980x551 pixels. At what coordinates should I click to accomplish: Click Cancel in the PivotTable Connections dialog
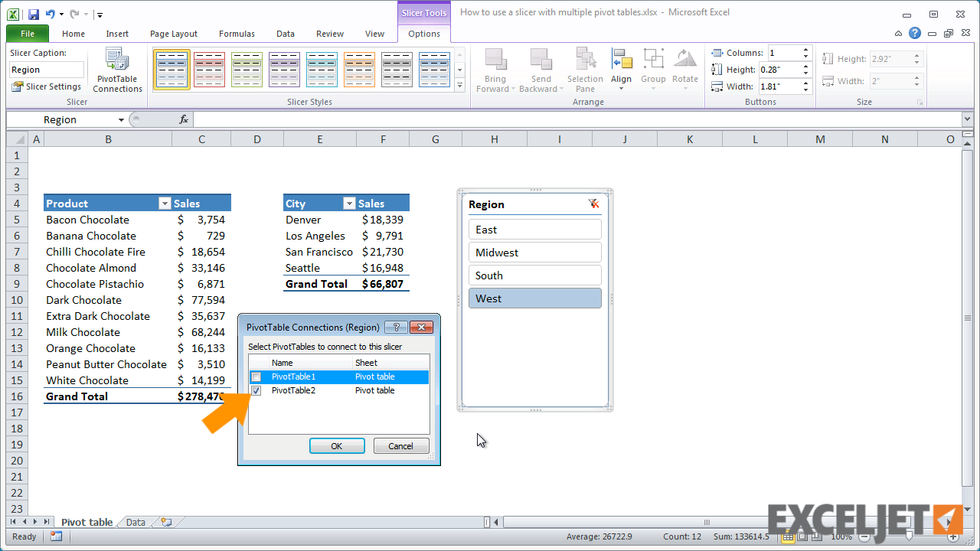tap(401, 445)
